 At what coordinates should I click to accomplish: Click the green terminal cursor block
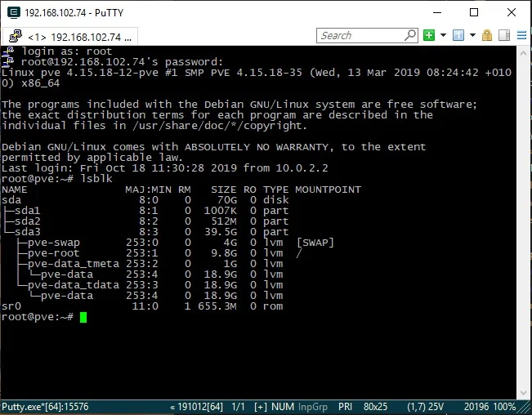click(83, 317)
